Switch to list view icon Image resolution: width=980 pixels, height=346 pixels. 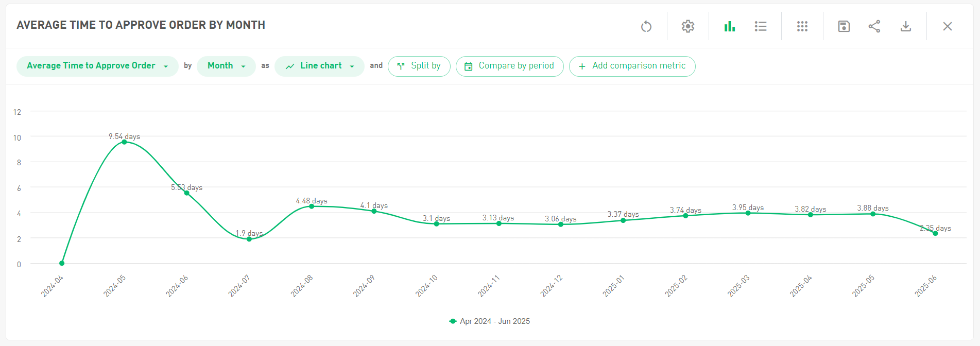click(x=760, y=26)
